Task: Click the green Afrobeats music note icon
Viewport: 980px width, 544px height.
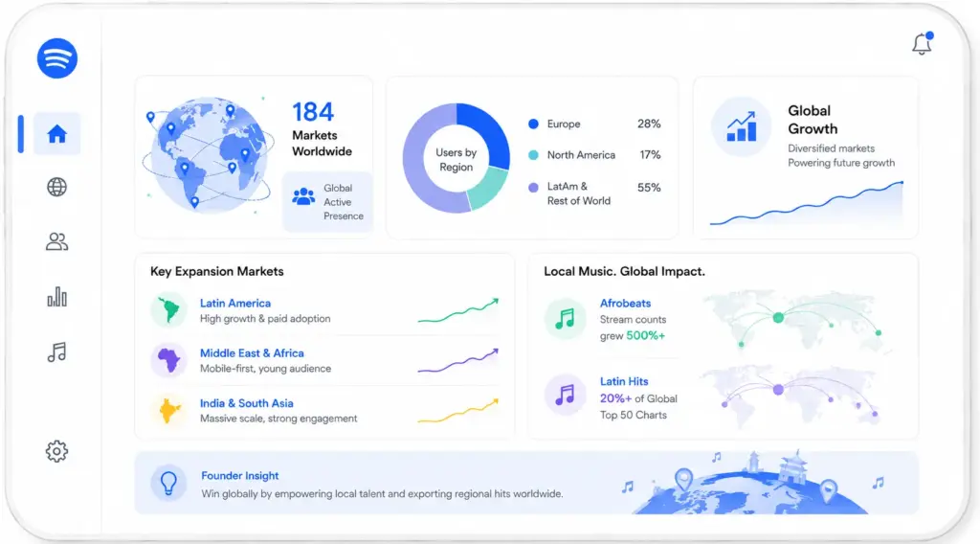Action: 565,318
